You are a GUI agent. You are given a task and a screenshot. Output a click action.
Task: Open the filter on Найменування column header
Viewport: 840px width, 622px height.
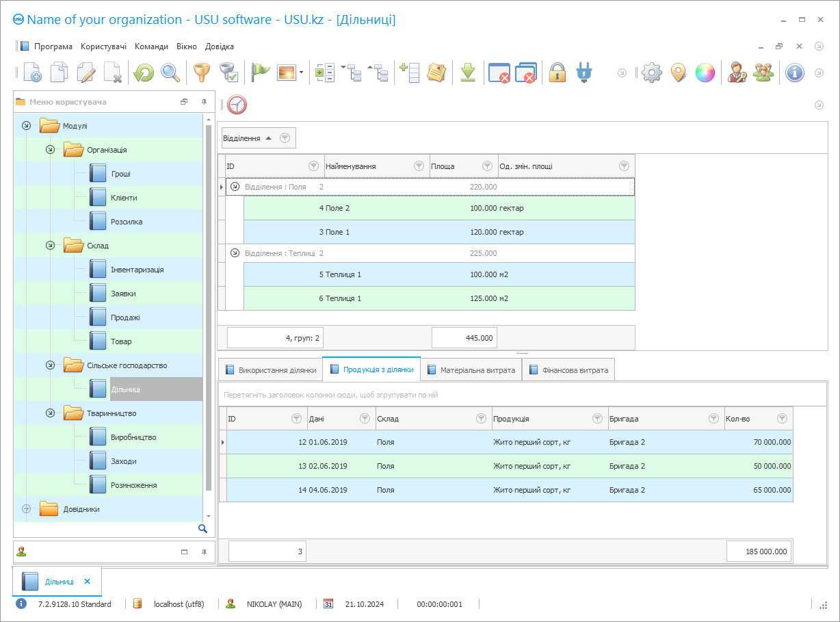(x=419, y=166)
